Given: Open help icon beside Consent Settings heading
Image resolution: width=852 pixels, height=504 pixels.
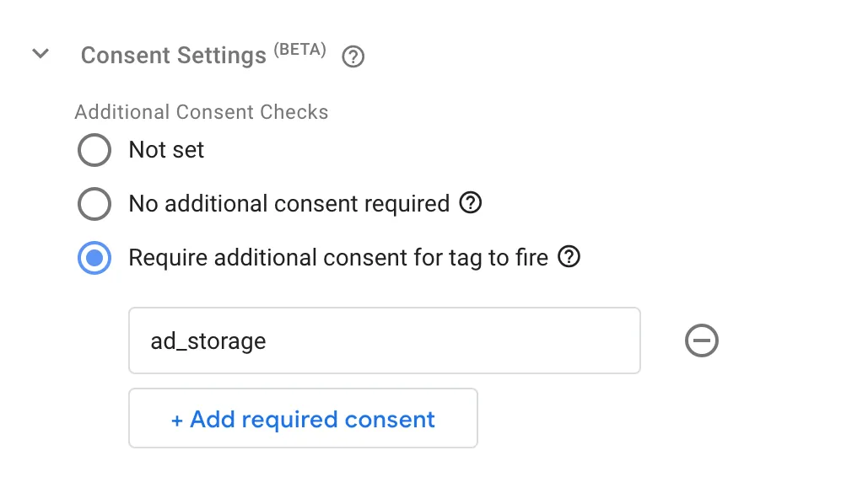Looking at the screenshot, I should tap(353, 56).
